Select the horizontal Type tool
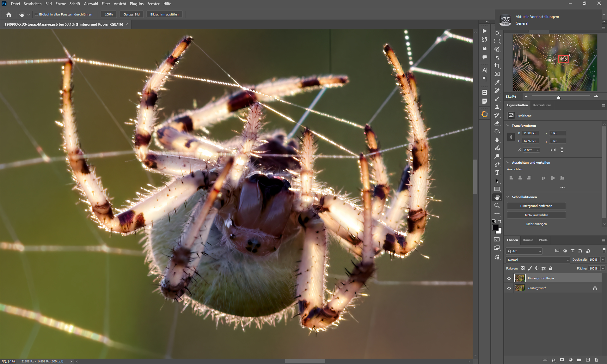Image resolution: width=607 pixels, height=364 pixels. point(497,173)
